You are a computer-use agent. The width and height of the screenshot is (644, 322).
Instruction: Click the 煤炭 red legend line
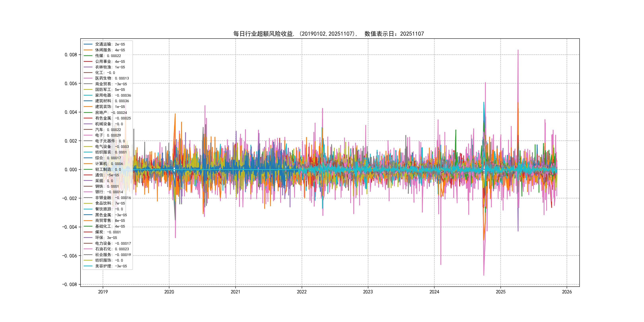tap(88, 232)
